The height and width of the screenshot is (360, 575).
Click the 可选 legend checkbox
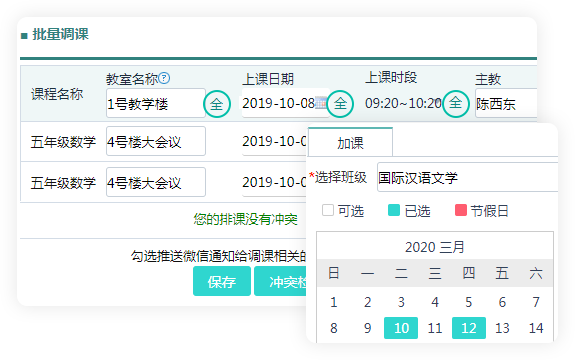pyautogui.click(x=328, y=210)
